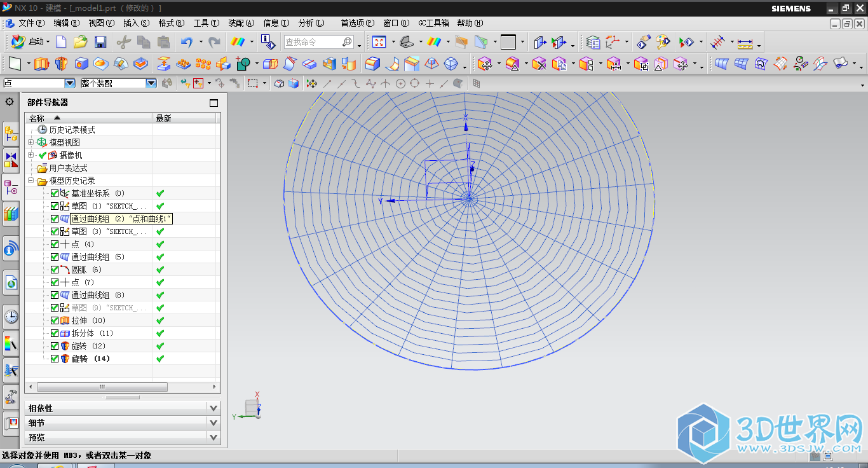Open the 分析 menu
Screen dimensions: 868x468
click(x=311, y=23)
